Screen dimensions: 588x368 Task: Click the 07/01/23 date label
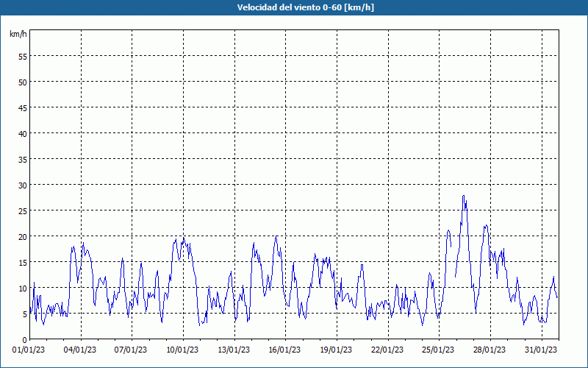(x=131, y=350)
